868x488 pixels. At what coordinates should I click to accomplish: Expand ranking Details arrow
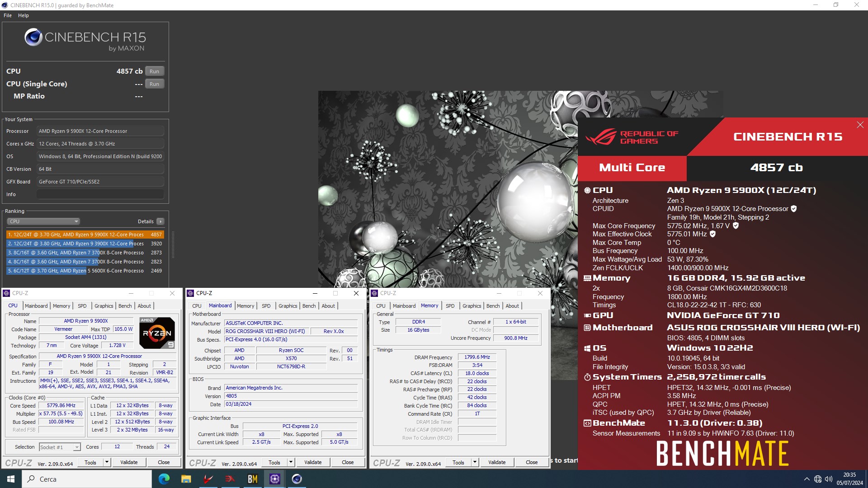click(x=160, y=221)
